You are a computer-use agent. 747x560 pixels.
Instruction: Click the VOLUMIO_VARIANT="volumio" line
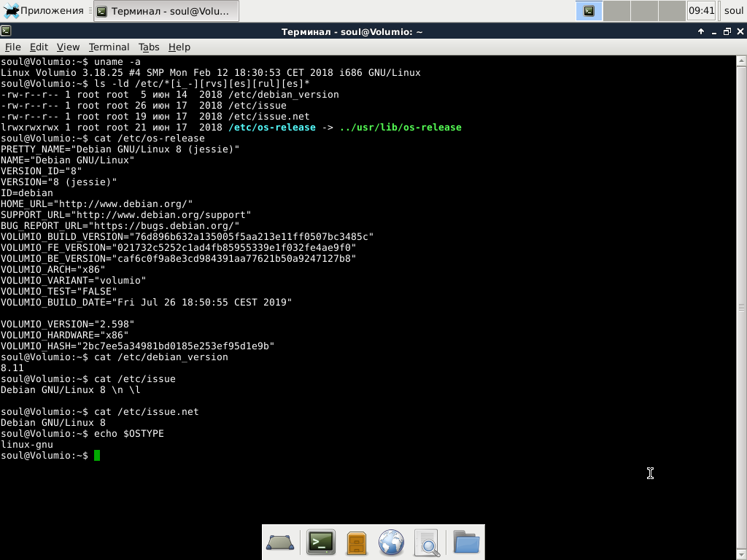point(74,281)
